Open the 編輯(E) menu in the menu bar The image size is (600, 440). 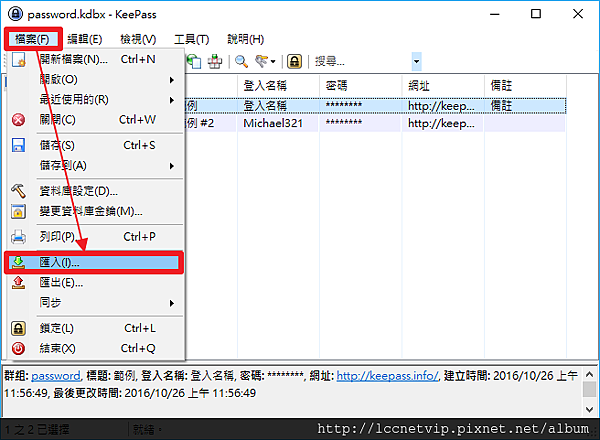point(83,39)
